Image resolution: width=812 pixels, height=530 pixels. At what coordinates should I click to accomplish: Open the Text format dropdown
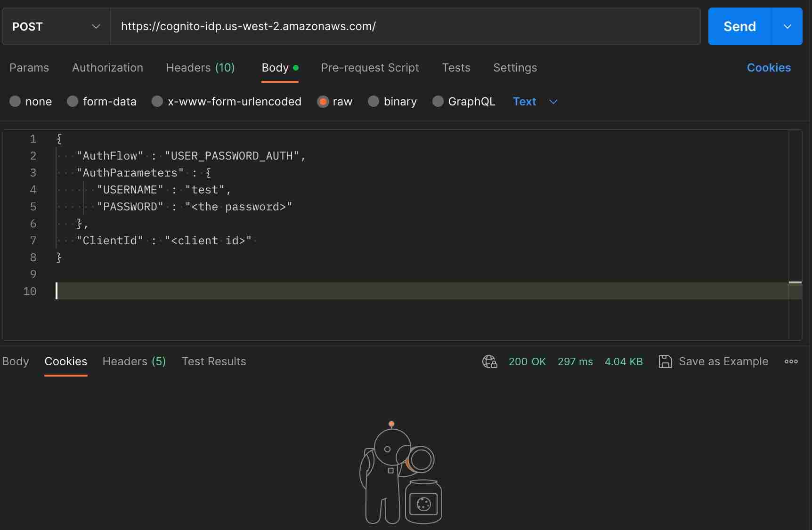[535, 102]
